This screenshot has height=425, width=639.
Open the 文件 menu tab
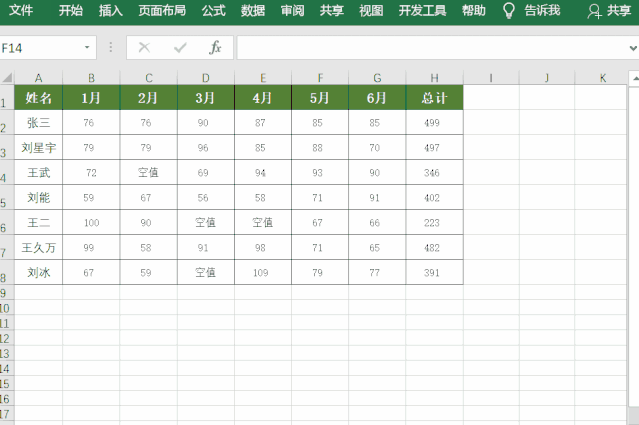pyautogui.click(x=21, y=10)
